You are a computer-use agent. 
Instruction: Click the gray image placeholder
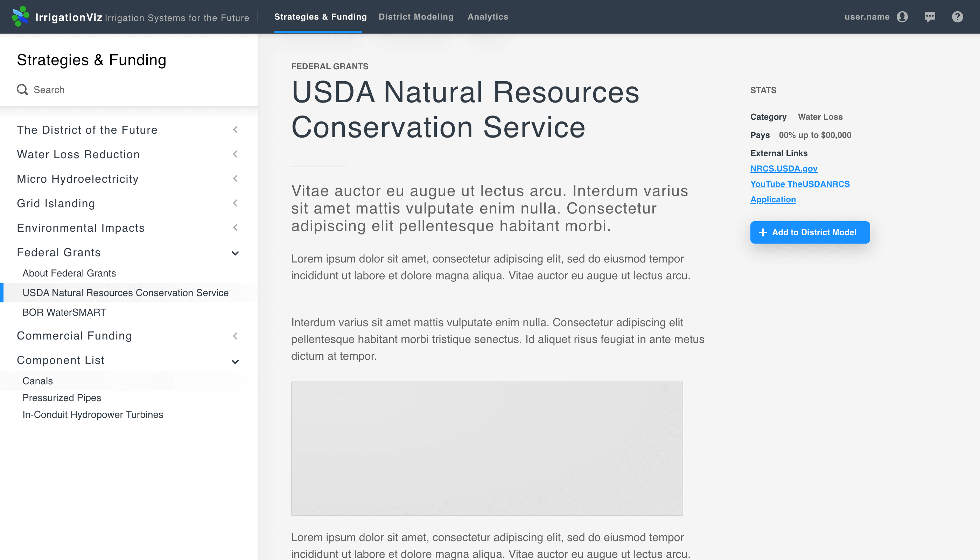click(487, 448)
